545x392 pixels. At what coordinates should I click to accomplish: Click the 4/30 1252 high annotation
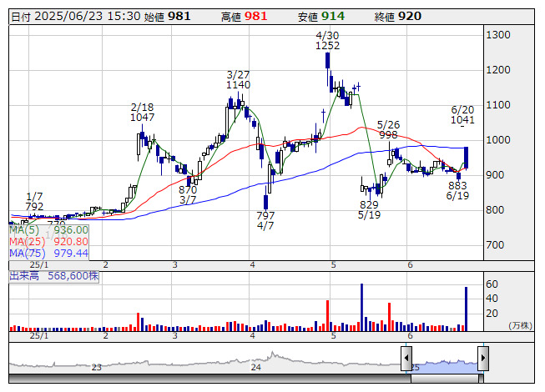click(x=327, y=41)
